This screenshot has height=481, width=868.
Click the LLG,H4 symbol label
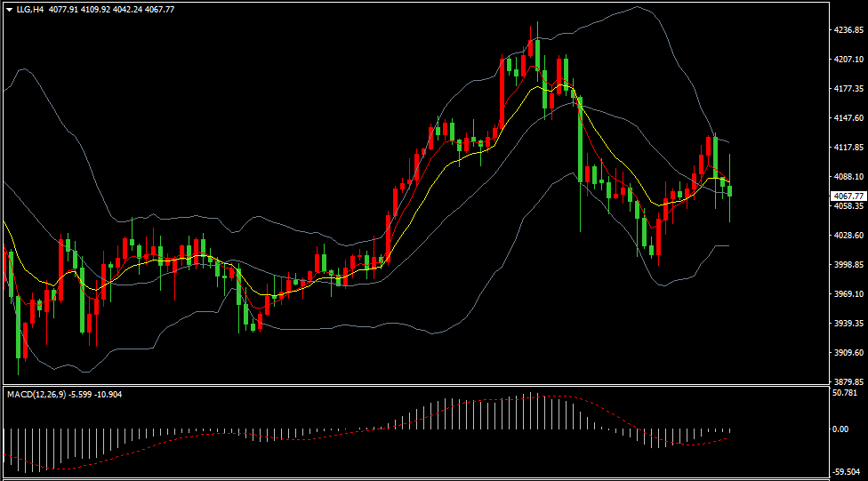30,9
